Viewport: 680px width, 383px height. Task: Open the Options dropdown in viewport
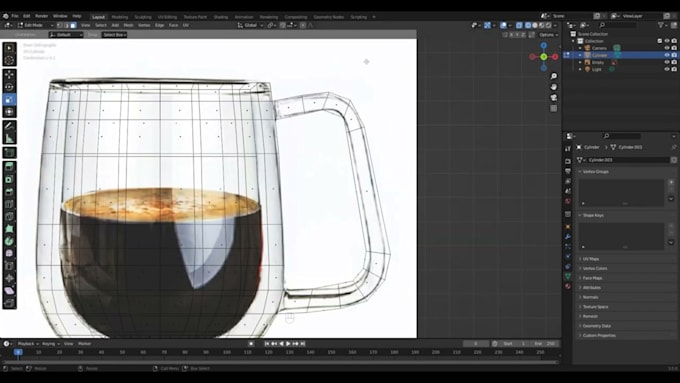click(x=549, y=35)
